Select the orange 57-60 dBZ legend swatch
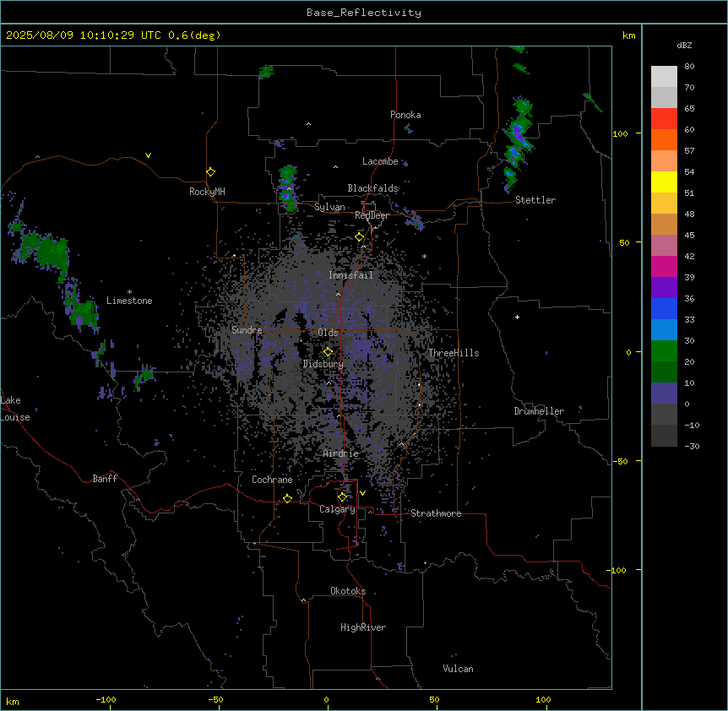The height and width of the screenshot is (711, 728). coord(664,139)
